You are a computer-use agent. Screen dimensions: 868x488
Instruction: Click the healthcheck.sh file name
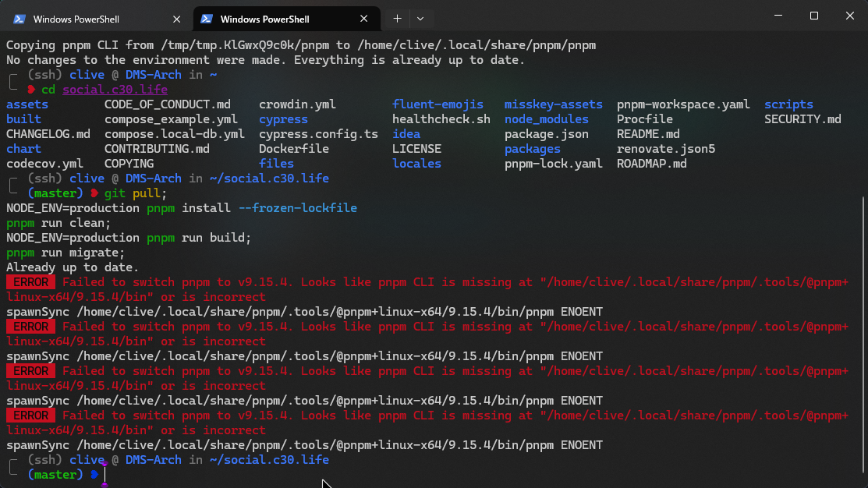(441, 119)
